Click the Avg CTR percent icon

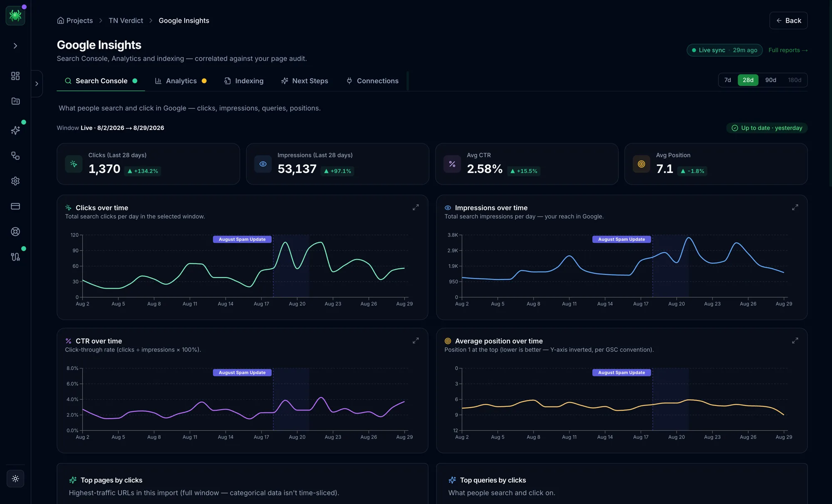click(x=452, y=164)
